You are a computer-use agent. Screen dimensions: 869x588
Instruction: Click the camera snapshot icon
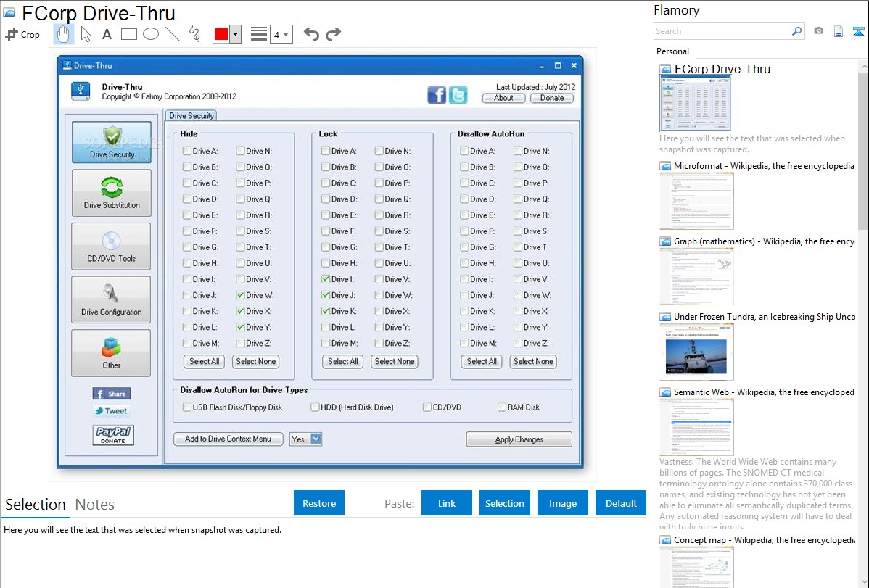pos(818,31)
